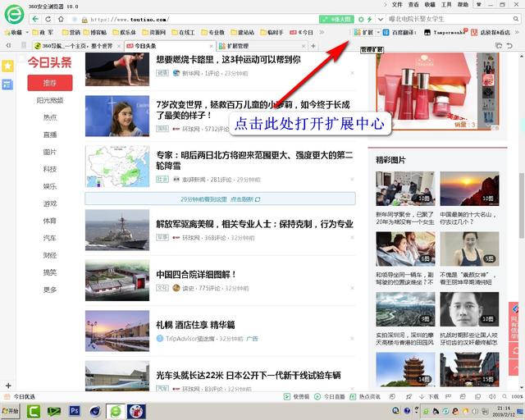Expand the menu bar chevron before 文件
The image size is (525, 420).
point(385,4)
